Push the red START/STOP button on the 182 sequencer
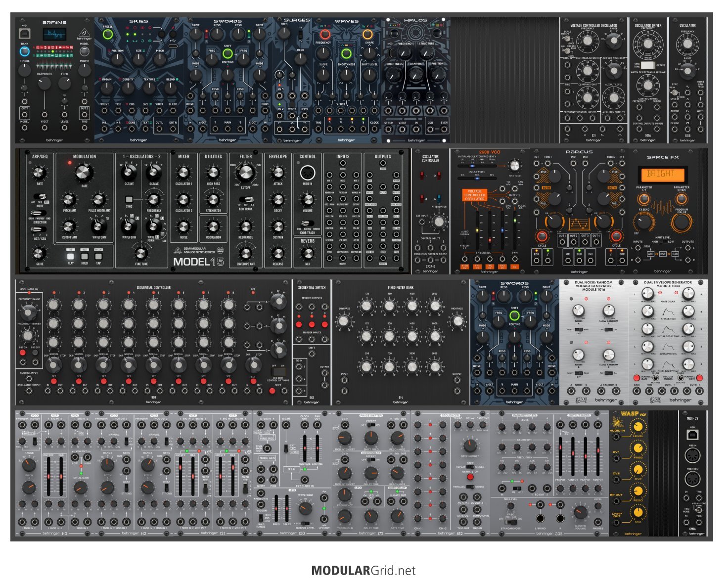Image resolution: width=728 pixels, height=581 pixels. (470, 477)
